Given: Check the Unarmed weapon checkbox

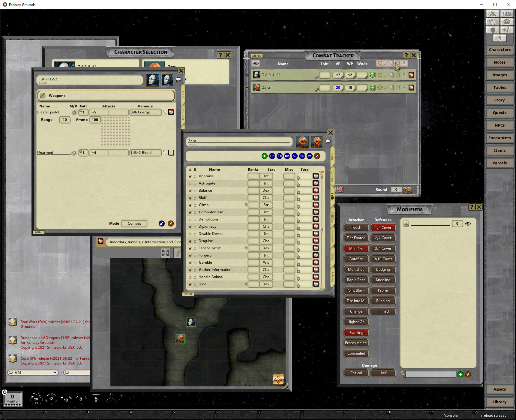Looking at the screenshot, I should (x=171, y=153).
